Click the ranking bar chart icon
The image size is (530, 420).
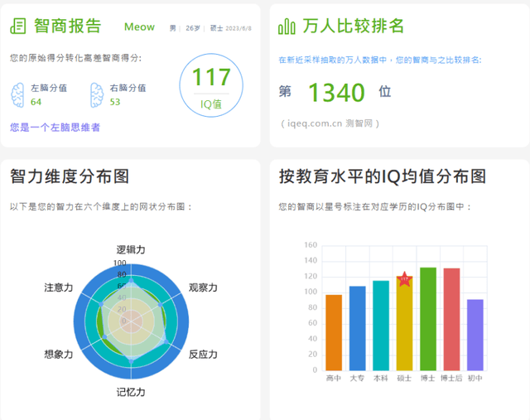click(x=287, y=27)
